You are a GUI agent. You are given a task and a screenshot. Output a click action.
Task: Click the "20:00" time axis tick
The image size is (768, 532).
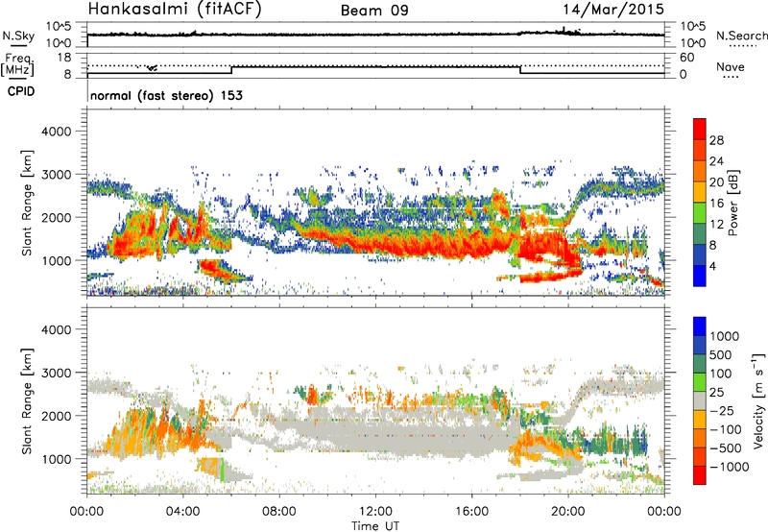click(568, 512)
